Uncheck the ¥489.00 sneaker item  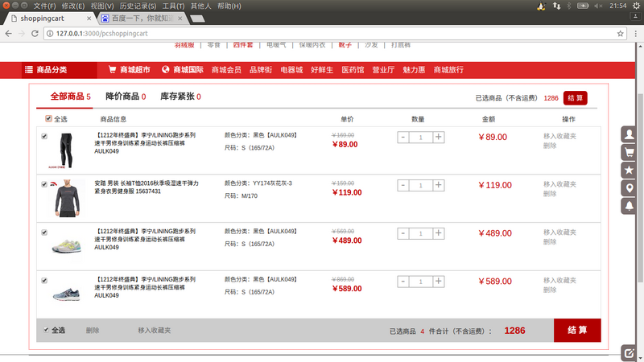44,232
